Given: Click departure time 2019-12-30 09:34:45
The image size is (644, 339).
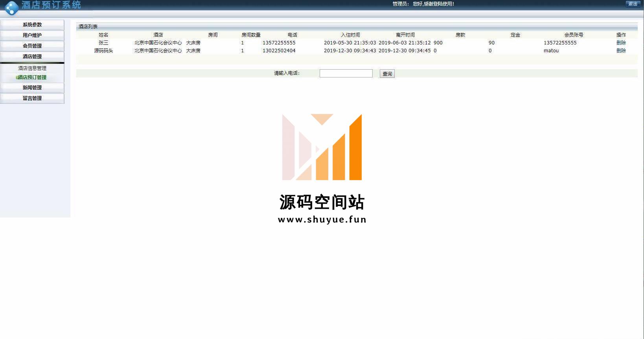Looking at the screenshot, I should [405, 51].
